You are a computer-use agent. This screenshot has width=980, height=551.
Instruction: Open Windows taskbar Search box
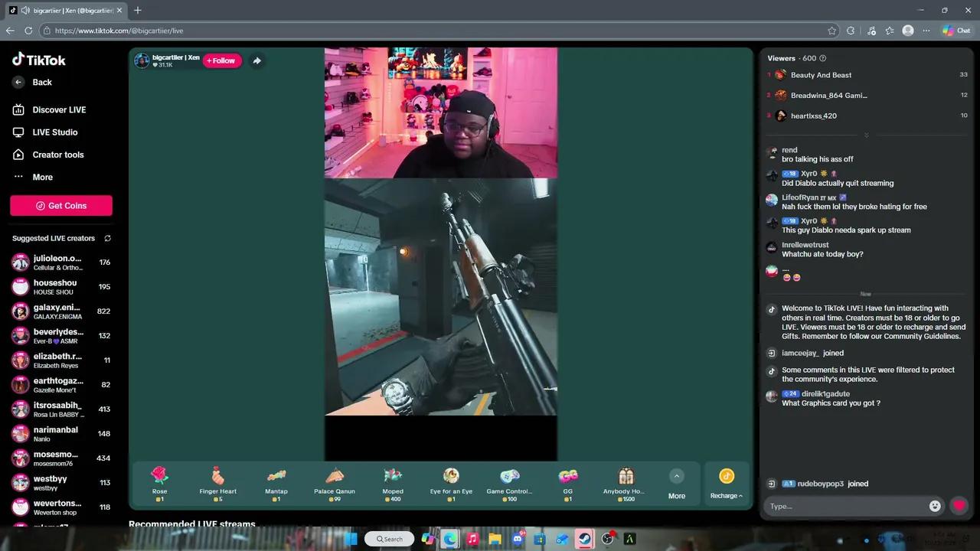(390, 539)
